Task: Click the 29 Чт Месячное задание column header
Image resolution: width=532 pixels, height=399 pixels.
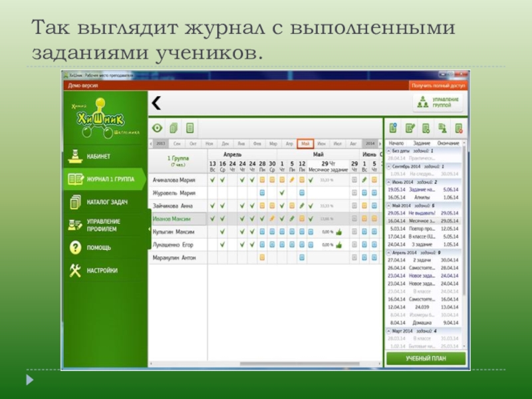Action: point(328,166)
